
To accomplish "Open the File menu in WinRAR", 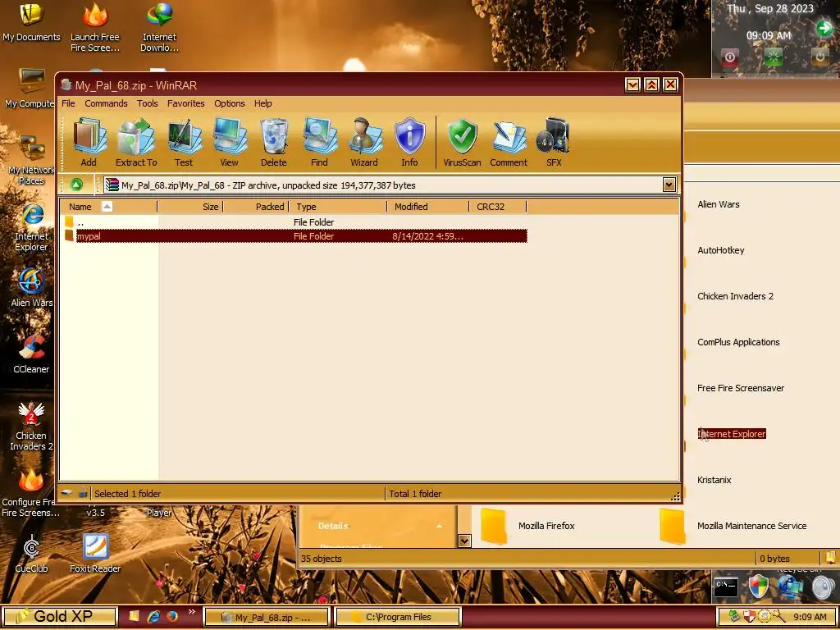I will [68, 103].
